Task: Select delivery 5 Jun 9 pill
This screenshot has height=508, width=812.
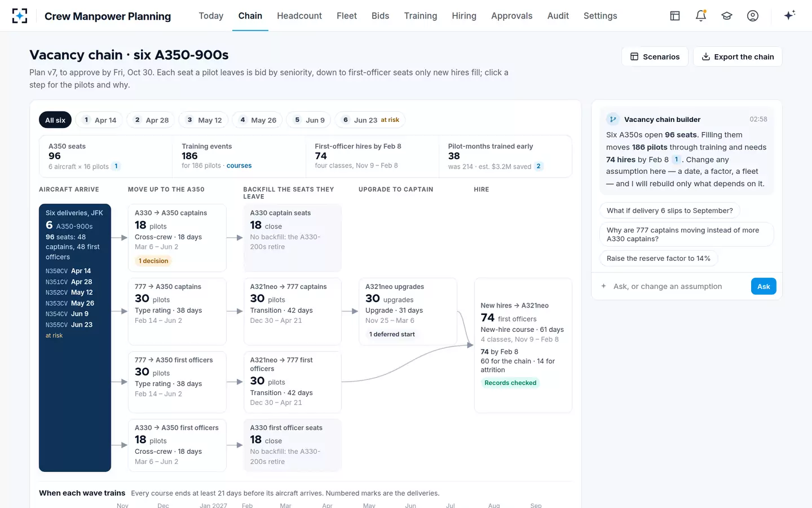Action: (309, 120)
